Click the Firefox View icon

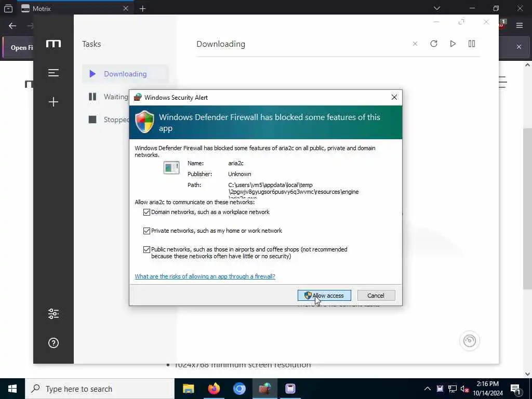pyautogui.click(x=8, y=8)
